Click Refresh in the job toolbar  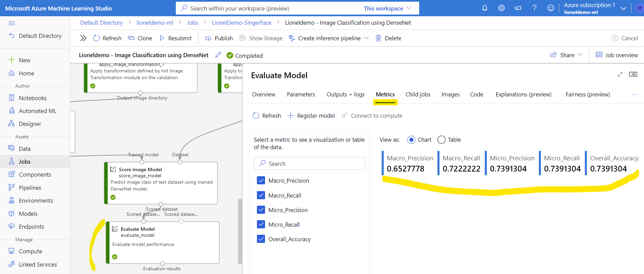pos(107,38)
